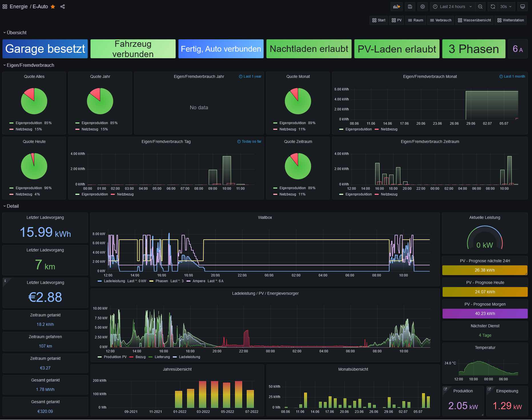
Task: Open the Aktuelle Leistung panel title menu
Action: tap(485, 217)
